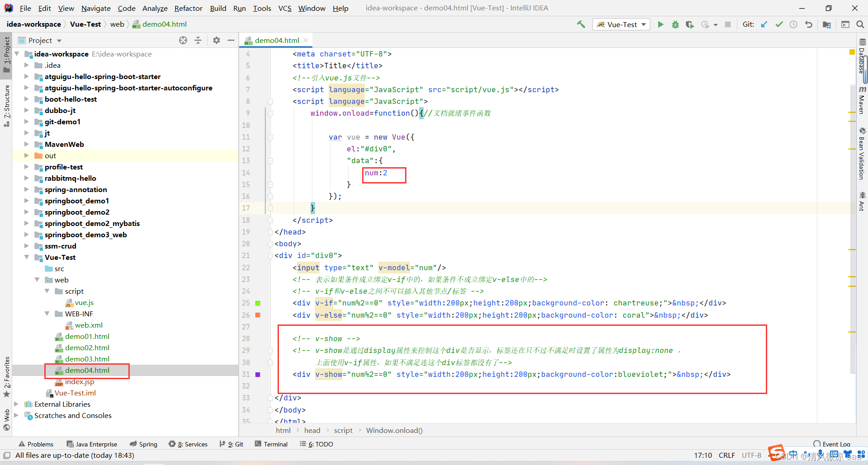Click the CRLF line separator indicator
The image size is (868, 465).
[727, 456]
